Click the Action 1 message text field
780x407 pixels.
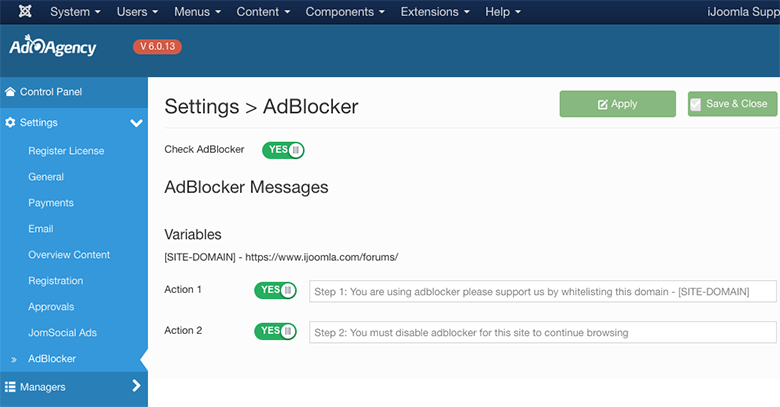point(543,292)
